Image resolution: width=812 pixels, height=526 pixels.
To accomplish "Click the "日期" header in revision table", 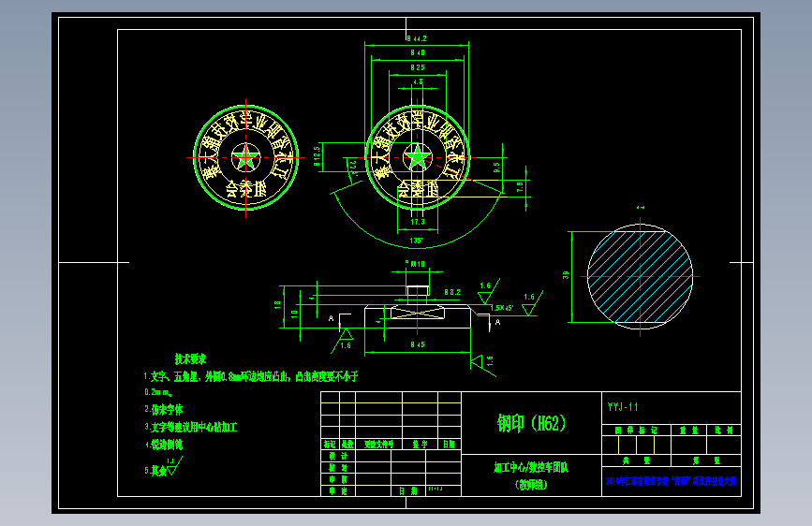I will (x=449, y=445).
